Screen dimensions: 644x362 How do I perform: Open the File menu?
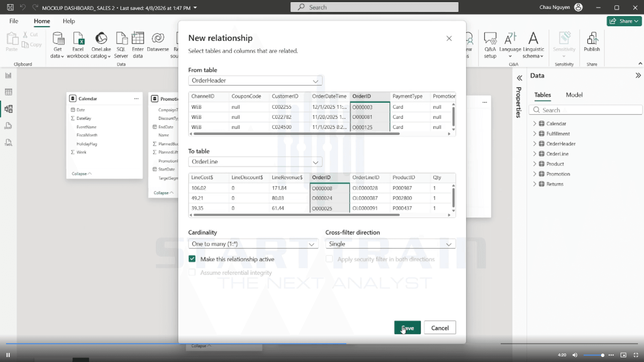click(x=14, y=21)
